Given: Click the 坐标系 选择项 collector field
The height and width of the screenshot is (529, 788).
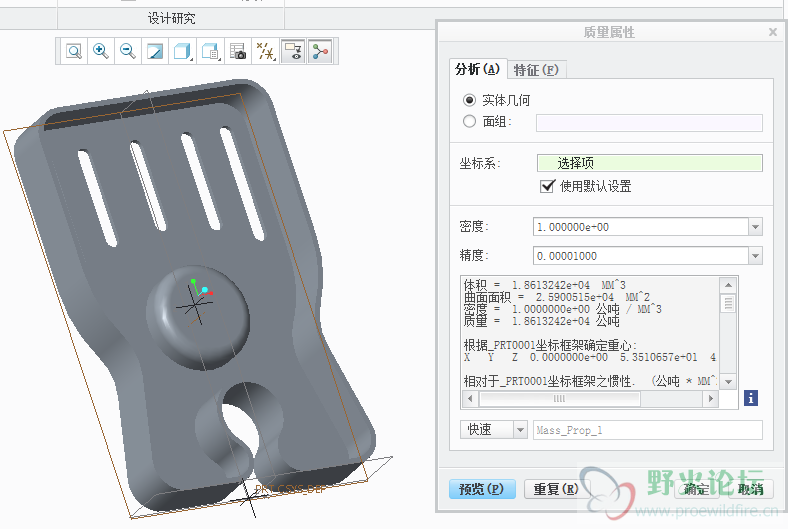Looking at the screenshot, I should [x=649, y=163].
